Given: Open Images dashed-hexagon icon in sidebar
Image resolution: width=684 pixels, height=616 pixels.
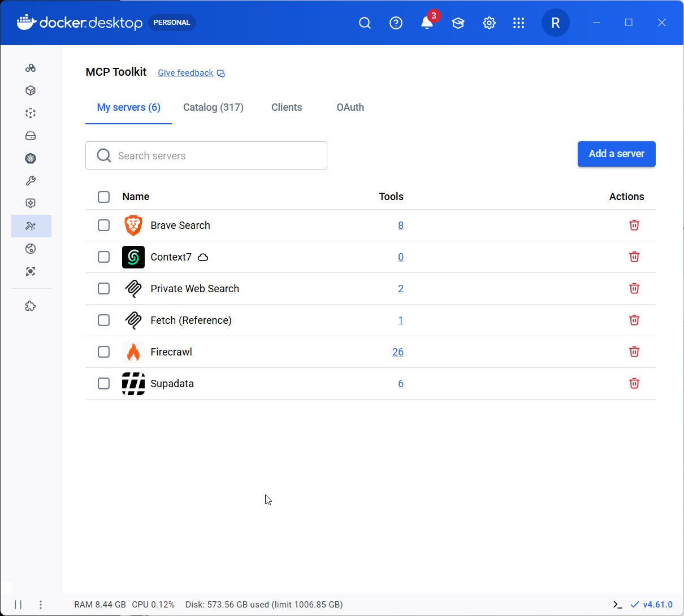Looking at the screenshot, I should click(x=31, y=113).
